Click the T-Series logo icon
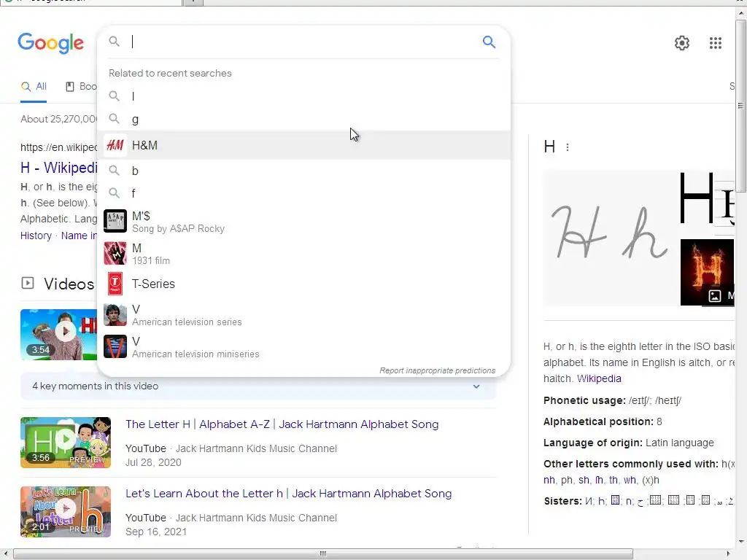The width and height of the screenshot is (747, 560). point(115,284)
